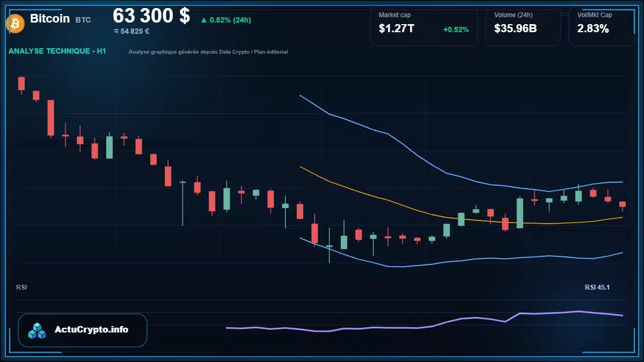Screen dimensions: 644x362
Task: Open the Volume (24h) card
Action: click(523, 26)
